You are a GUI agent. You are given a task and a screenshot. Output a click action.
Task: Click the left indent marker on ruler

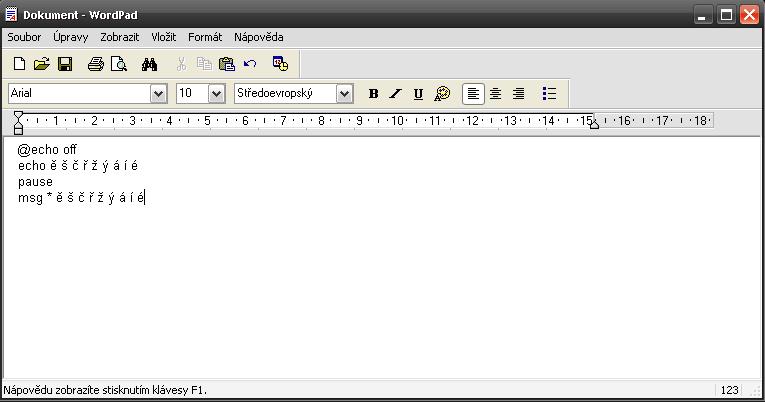tap(18, 123)
